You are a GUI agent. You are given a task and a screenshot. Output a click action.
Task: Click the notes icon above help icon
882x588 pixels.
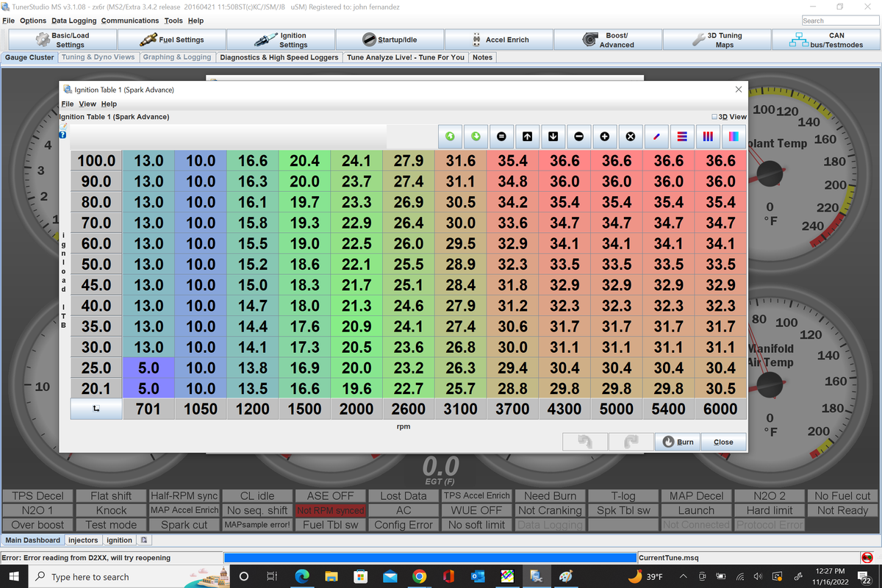pos(62,126)
